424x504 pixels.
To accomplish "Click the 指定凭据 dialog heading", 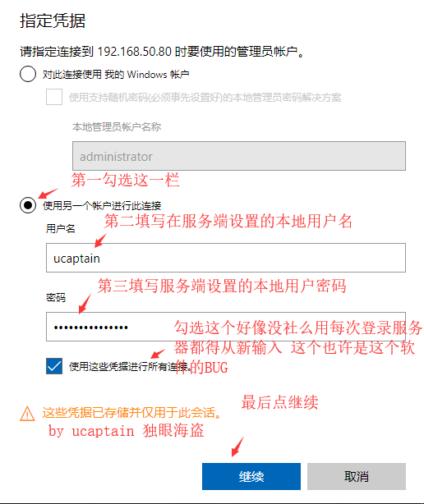I will tap(53, 21).
